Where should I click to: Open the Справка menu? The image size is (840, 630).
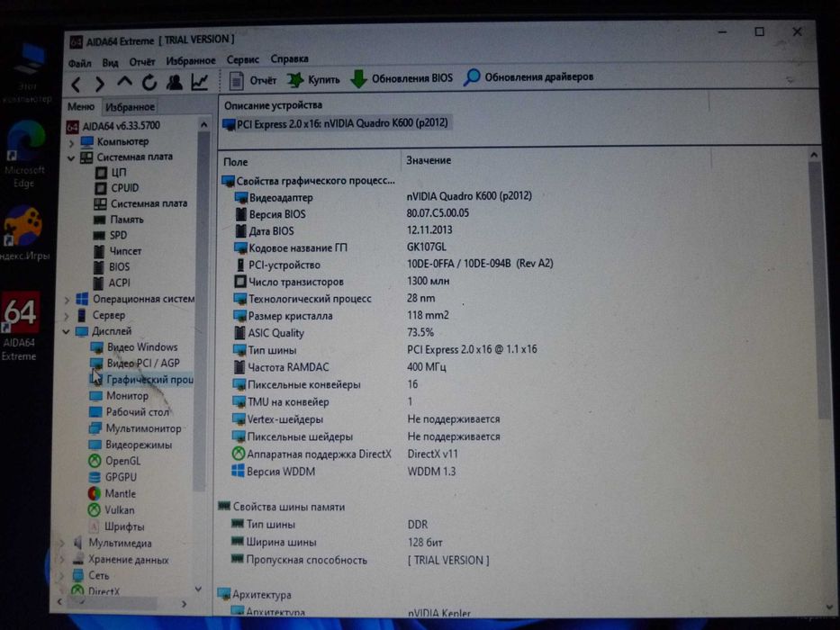(289, 58)
